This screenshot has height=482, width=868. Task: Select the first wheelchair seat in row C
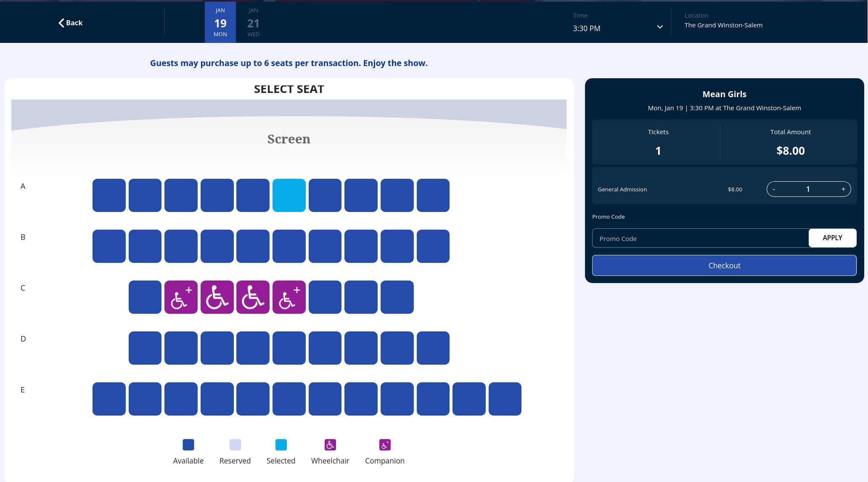point(217,297)
